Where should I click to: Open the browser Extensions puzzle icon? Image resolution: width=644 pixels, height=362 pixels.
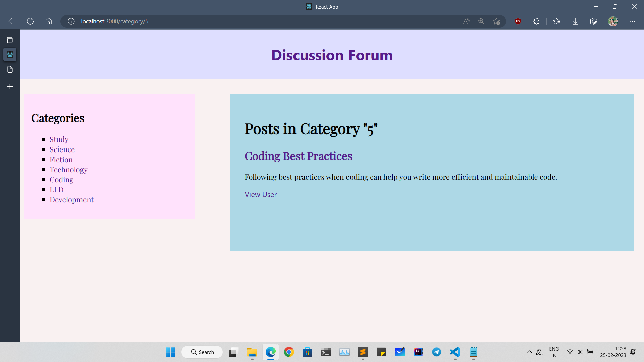(536, 21)
